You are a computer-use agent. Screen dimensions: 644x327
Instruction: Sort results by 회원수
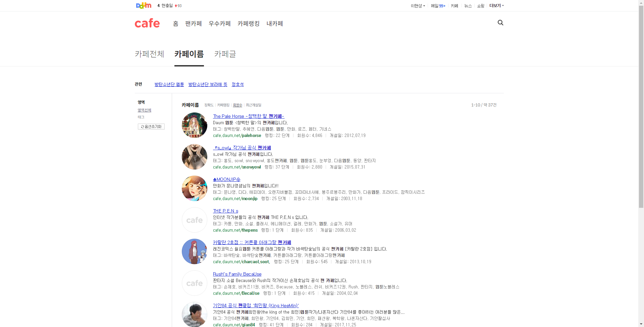(x=238, y=105)
